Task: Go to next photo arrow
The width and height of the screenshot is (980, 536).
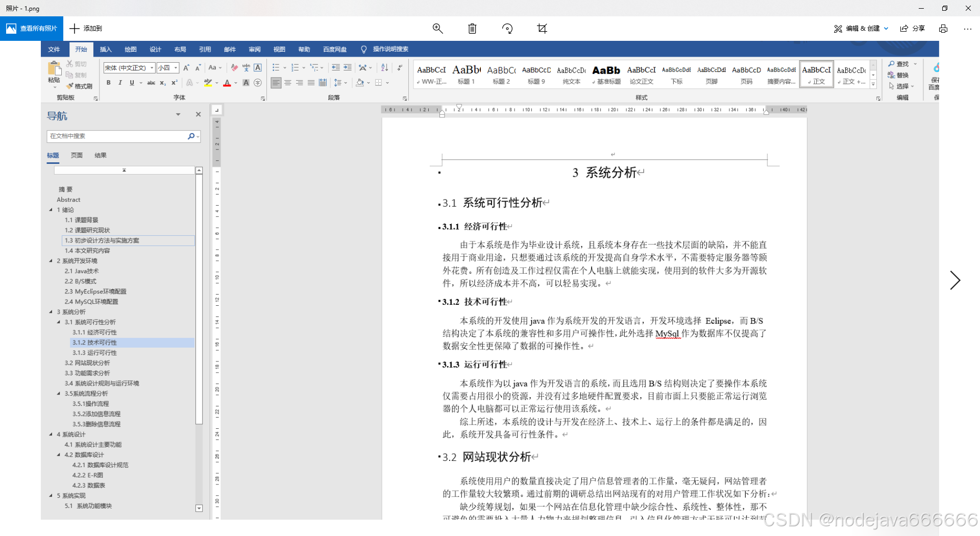Action: [955, 280]
